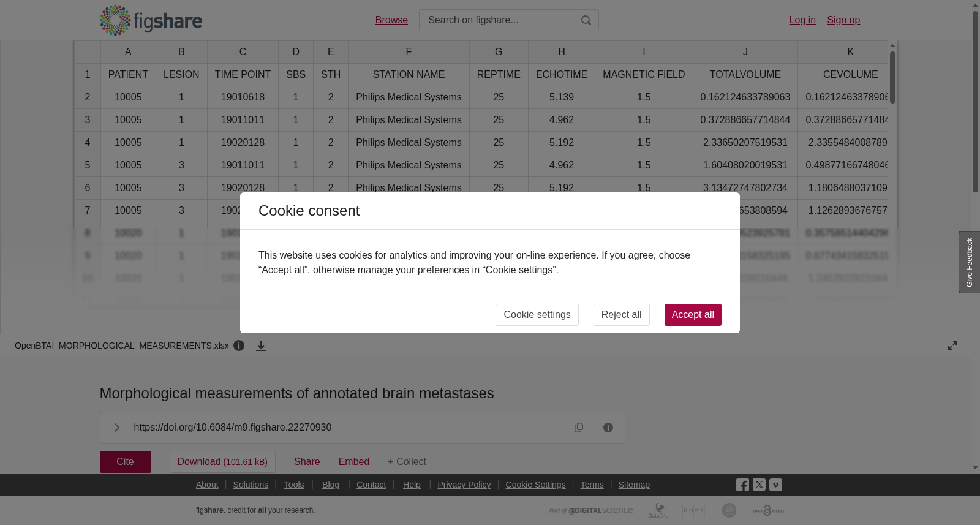Show DOI information icon
Screen dimensions: 980x525
(x=608, y=428)
